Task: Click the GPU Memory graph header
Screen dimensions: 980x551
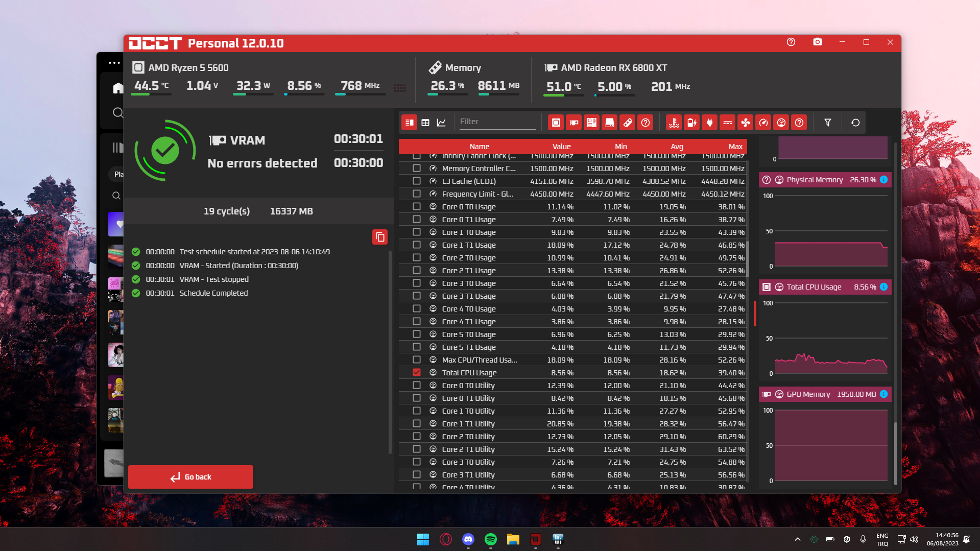Action: (x=825, y=394)
